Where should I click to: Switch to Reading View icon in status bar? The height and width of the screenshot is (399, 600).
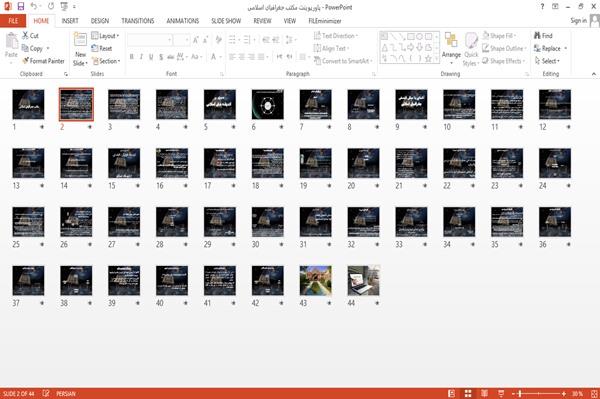[484, 393]
